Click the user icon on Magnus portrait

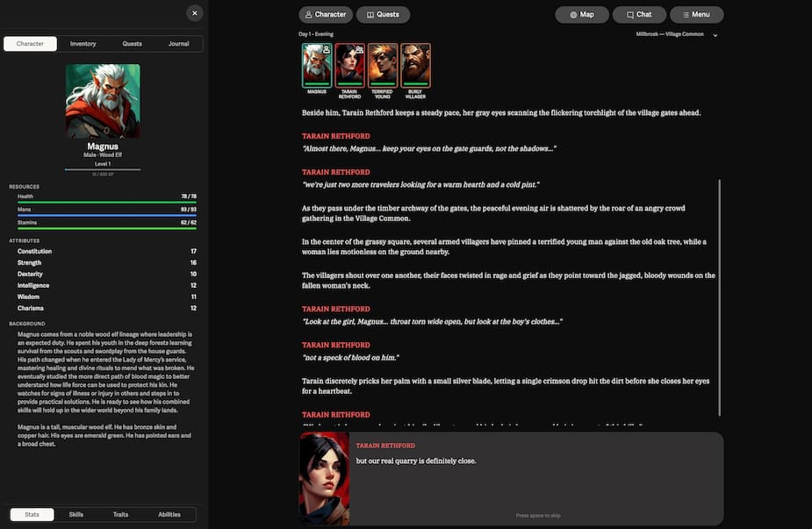tap(327, 50)
